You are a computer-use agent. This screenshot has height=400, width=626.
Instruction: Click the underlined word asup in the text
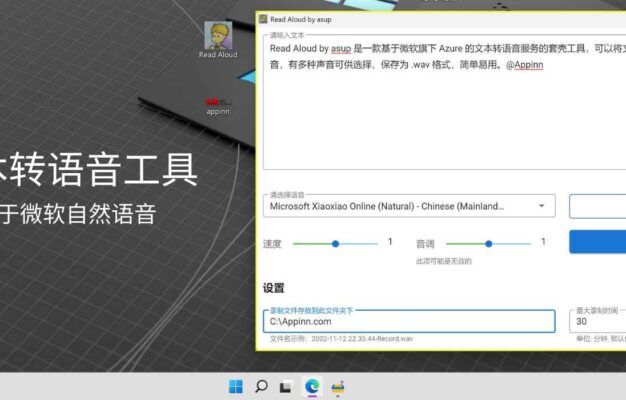tap(340, 48)
